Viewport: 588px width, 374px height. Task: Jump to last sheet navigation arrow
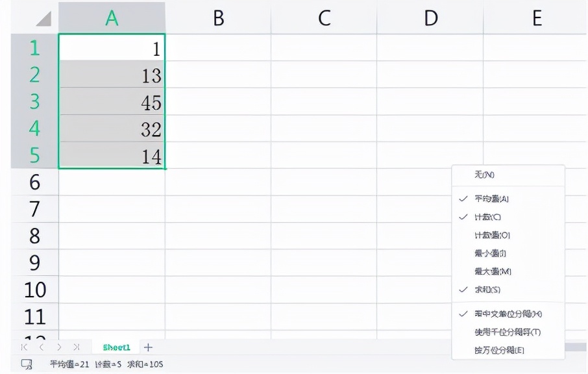[x=77, y=347]
